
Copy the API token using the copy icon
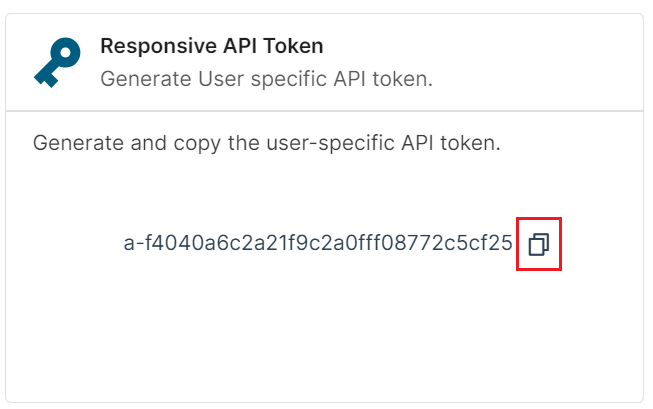pos(538,244)
